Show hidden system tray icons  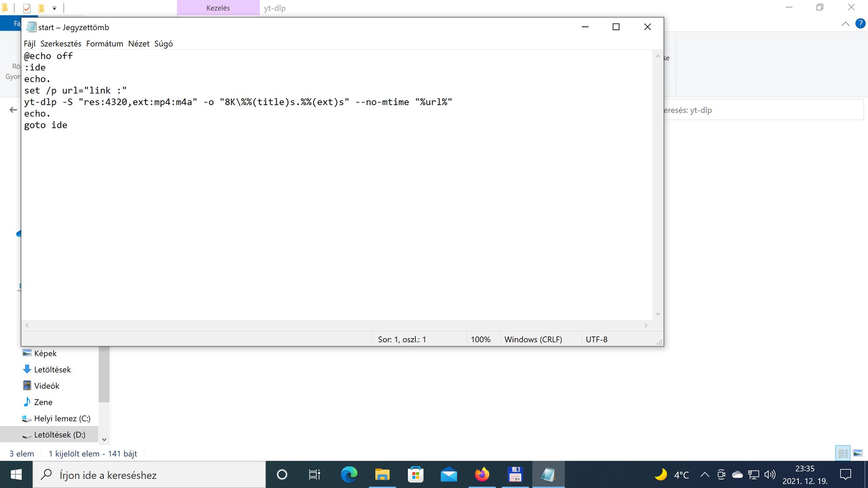click(705, 475)
